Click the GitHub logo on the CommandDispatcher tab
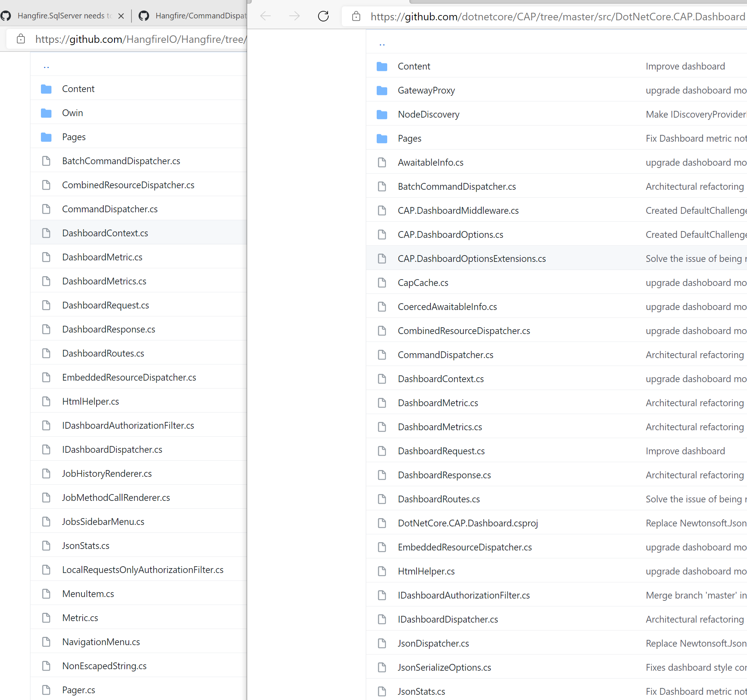Viewport: 747px width, 700px height. (143, 15)
